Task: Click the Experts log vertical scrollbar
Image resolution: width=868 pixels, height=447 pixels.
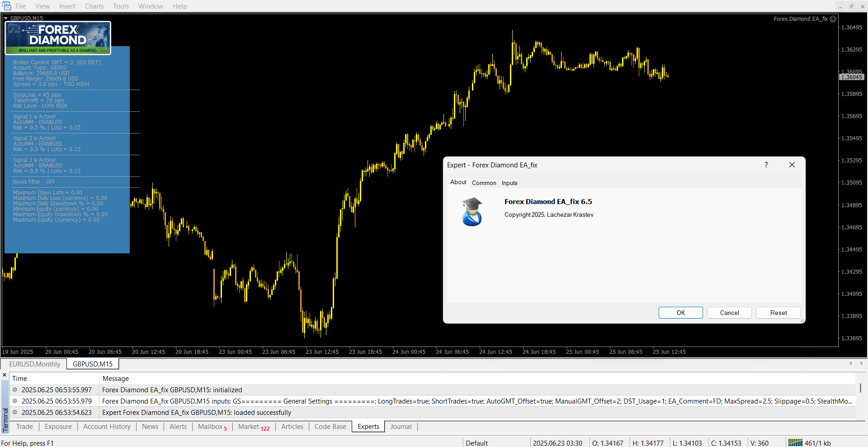Action: 860,388
